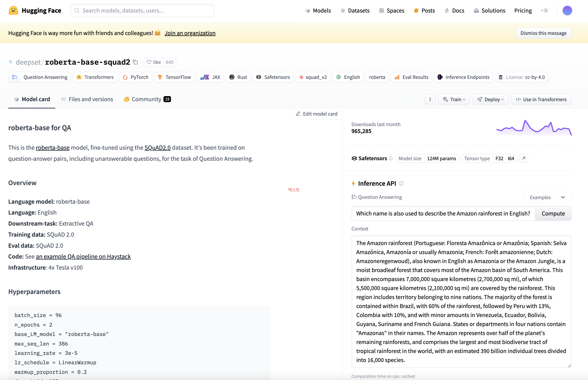This screenshot has height=380, width=588.
Task: Click Join an organization link
Action: tap(190, 33)
